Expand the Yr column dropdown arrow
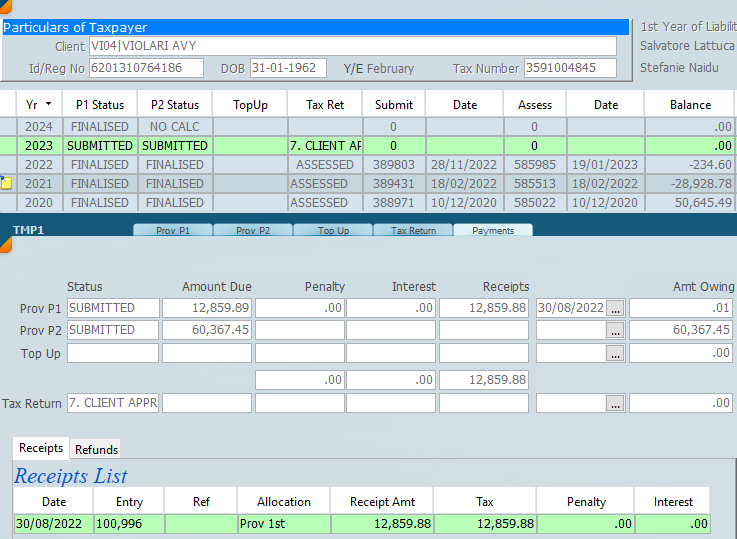This screenshot has width=737, height=539. (x=48, y=104)
